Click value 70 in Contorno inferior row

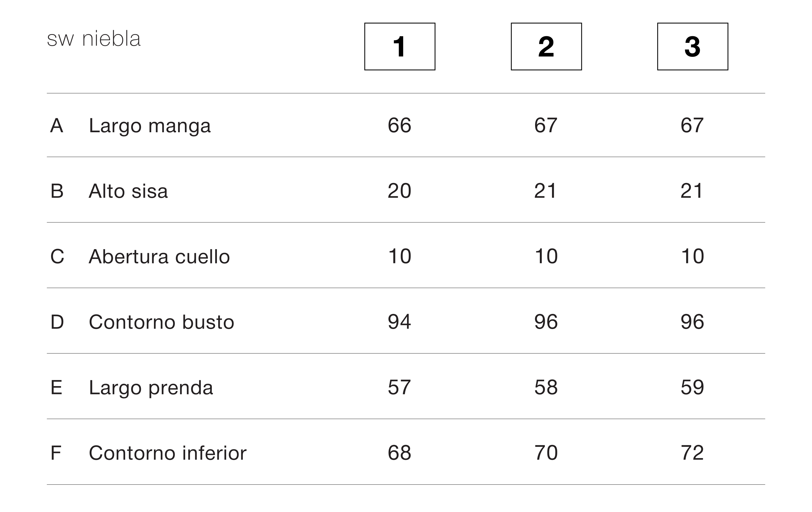pos(546,453)
